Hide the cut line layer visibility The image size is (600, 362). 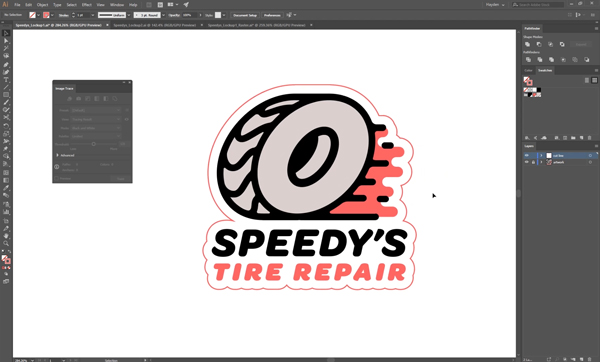point(527,155)
